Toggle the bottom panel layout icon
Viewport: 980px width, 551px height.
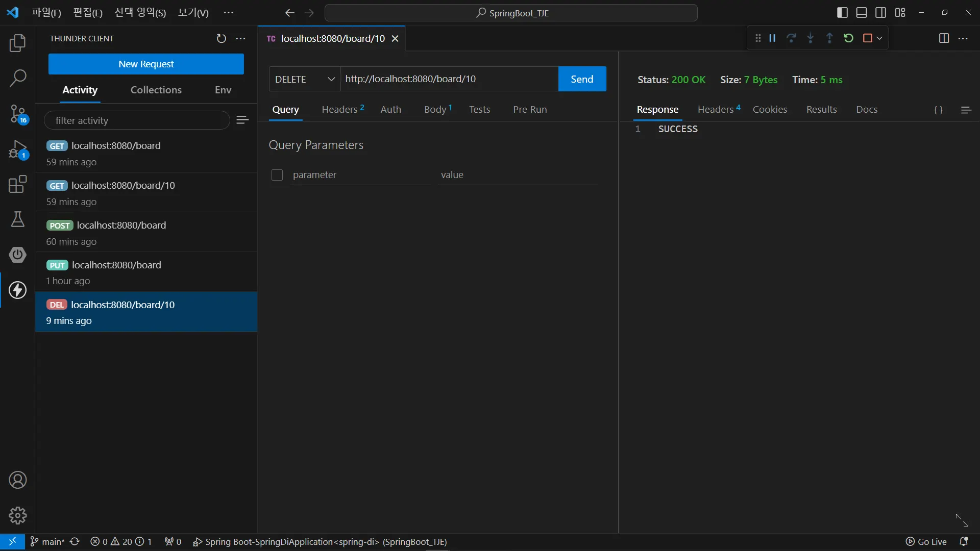coord(862,13)
